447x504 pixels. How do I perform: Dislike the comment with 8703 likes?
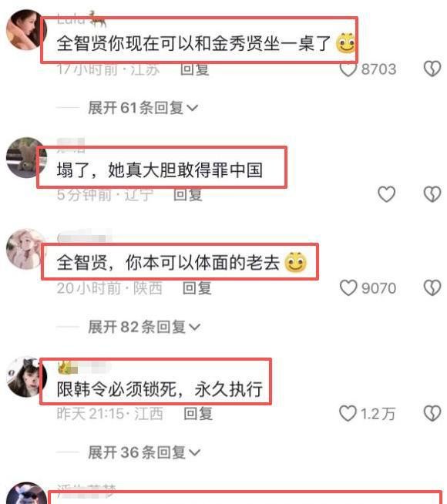pyautogui.click(x=432, y=69)
